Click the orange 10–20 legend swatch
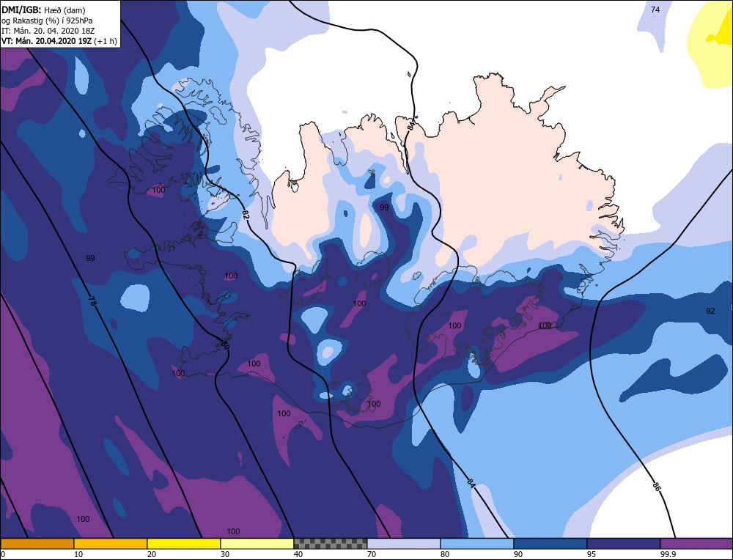This screenshot has width=733, height=560. 111,543
